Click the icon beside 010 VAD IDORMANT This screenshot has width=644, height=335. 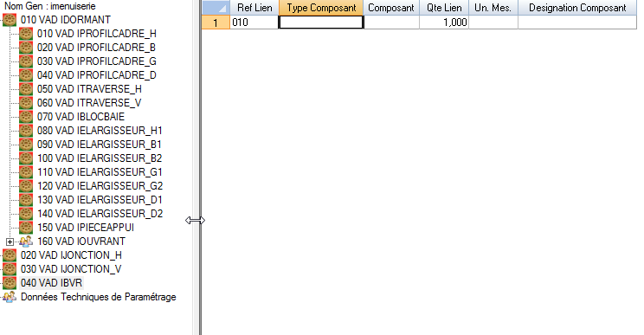[x=10, y=20]
